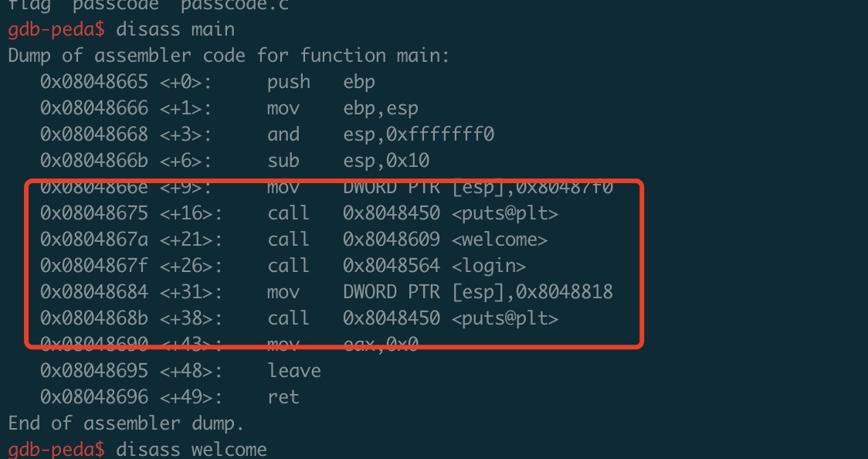Click the 'esp,0xfffffff0' operand
This screenshot has height=459, width=868.
[x=419, y=134]
